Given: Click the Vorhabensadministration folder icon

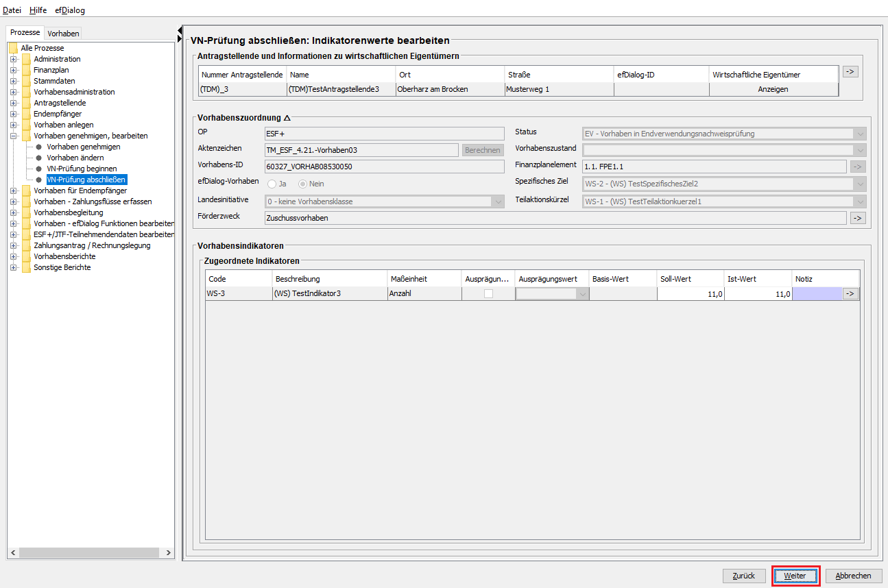Looking at the screenshot, I should 27,92.
